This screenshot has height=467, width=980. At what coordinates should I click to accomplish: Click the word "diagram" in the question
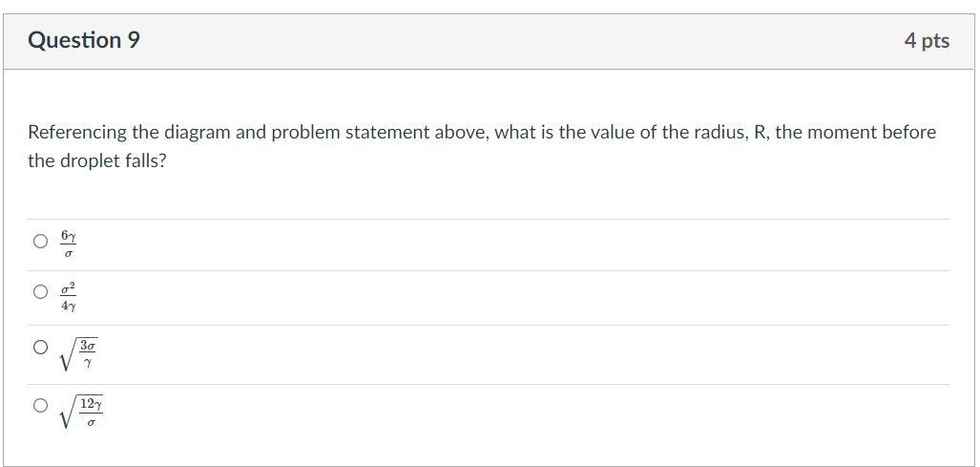(197, 133)
